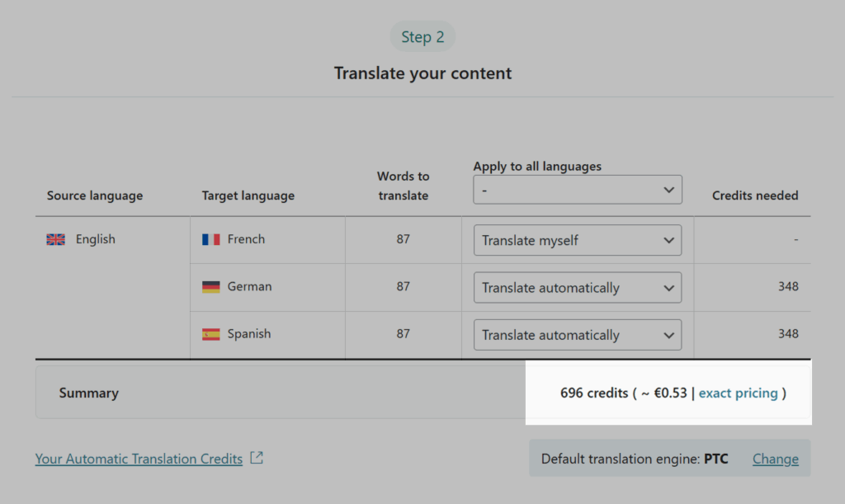Open the Apply to all languages dropdown

(577, 190)
